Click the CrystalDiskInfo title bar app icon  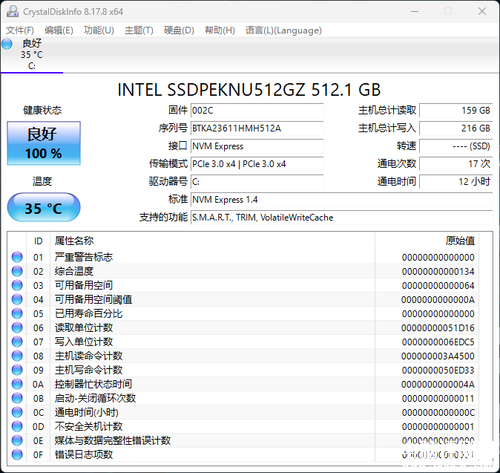coord(12,11)
